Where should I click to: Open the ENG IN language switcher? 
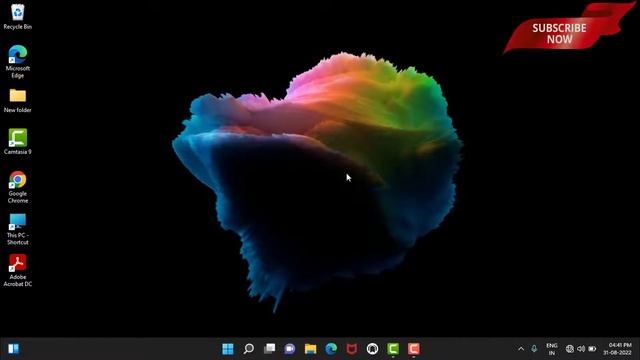pos(552,349)
